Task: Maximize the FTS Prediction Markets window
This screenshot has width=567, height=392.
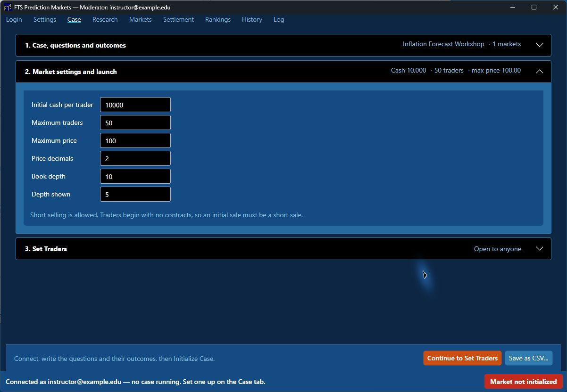Action: pyautogui.click(x=534, y=7)
